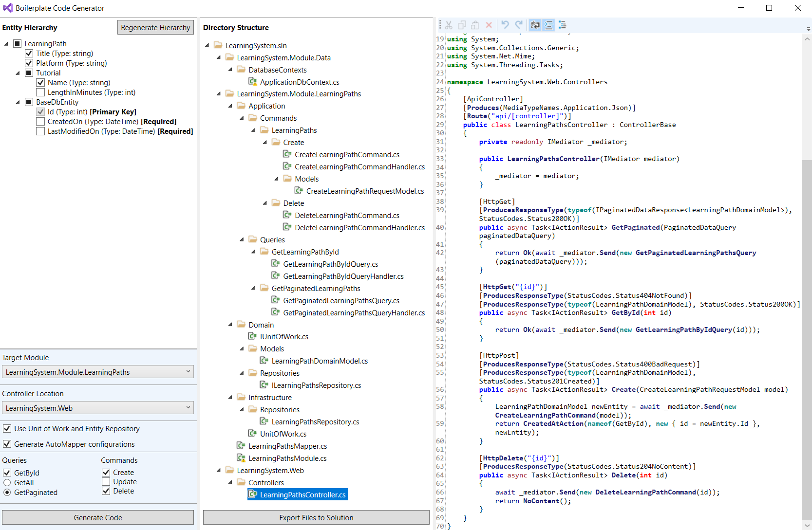Toggle Generate AutoMapper configurations checkbox
The width and height of the screenshot is (812, 530).
(x=7, y=444)
